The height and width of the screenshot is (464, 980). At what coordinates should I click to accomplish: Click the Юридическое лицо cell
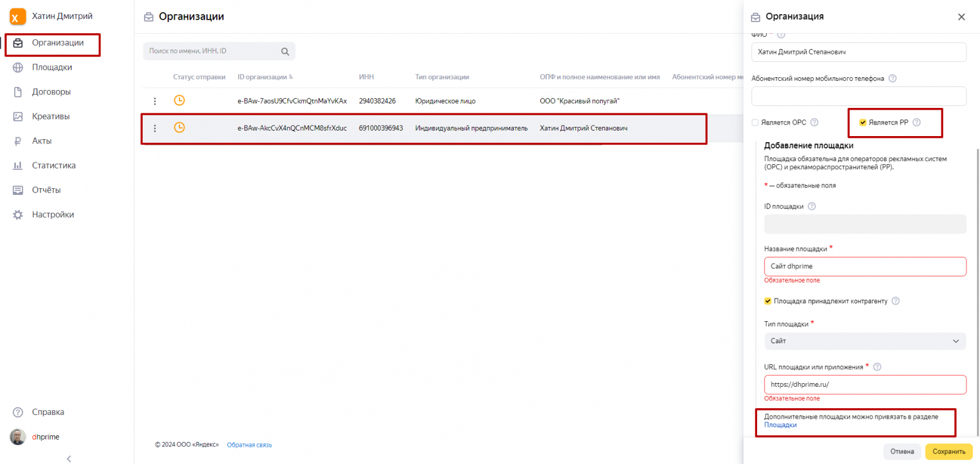(x=445, y=101)
